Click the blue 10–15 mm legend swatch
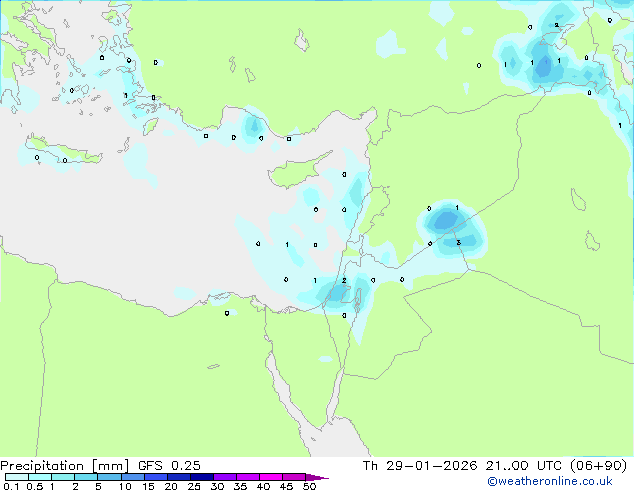 (133, 477)
